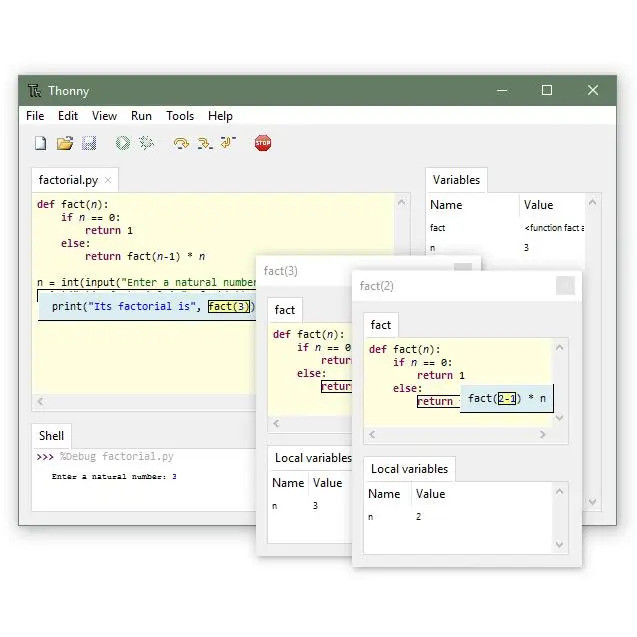Open the File menu
The image size is (637, 637).
[35, 116]
